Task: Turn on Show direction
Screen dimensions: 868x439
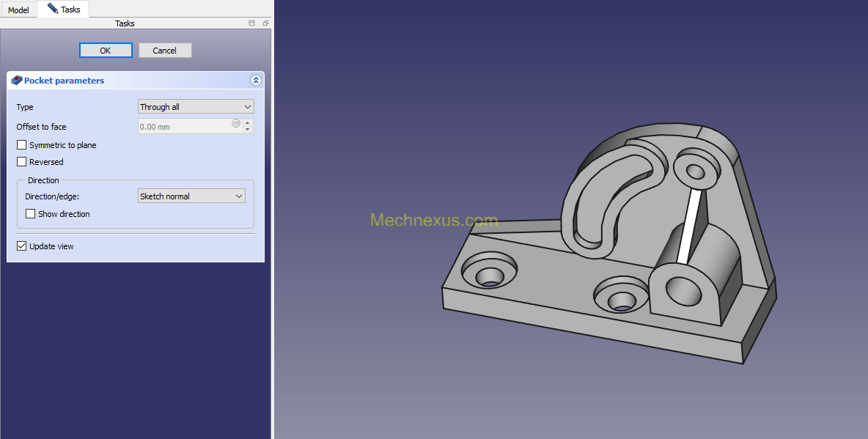Action: (31, 214)
